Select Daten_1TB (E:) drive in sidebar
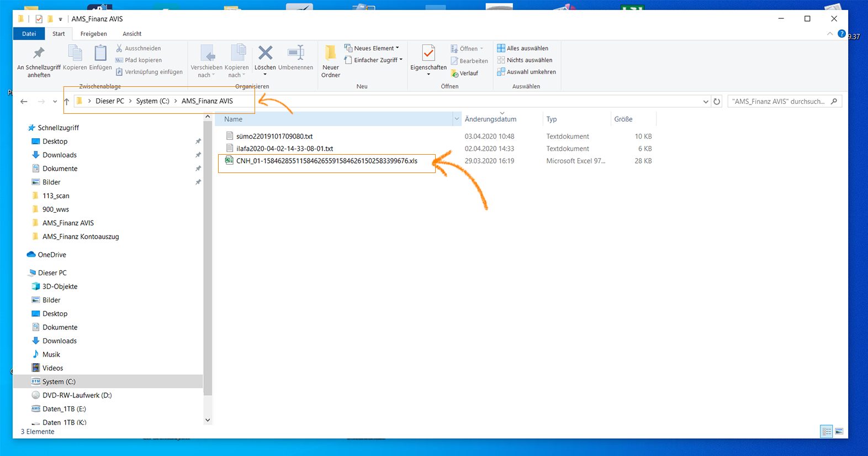This screenshot has height=456, width=868. click(x=64, y=409)
